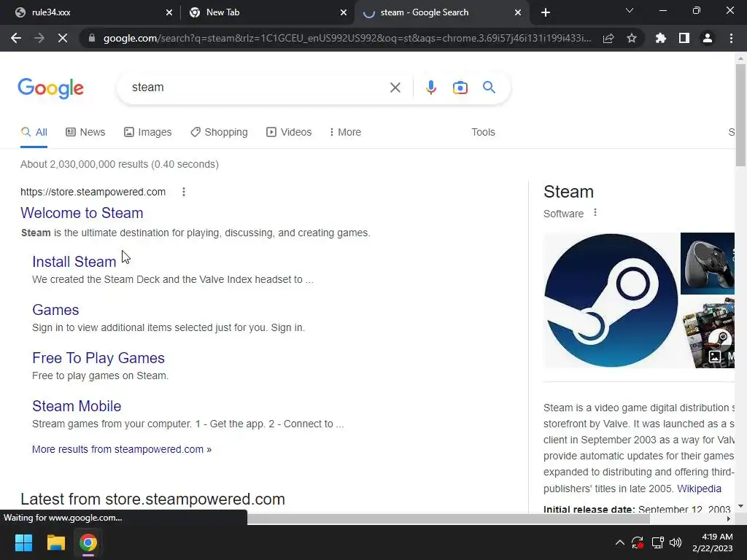Viewport: 747px width, 560px height.
Task: Click the sync update tray icon
Action: coord(638,542)
